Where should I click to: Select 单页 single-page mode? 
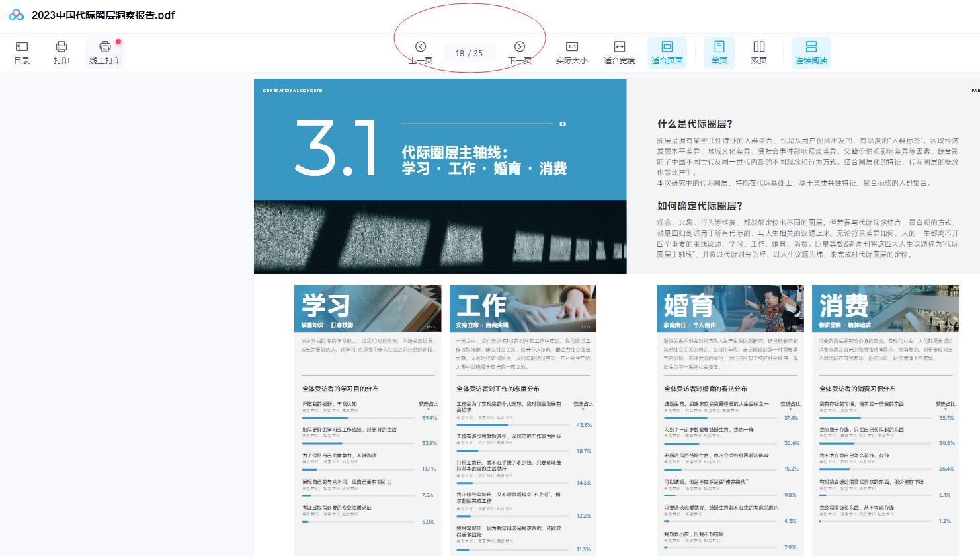click(719, 52)
